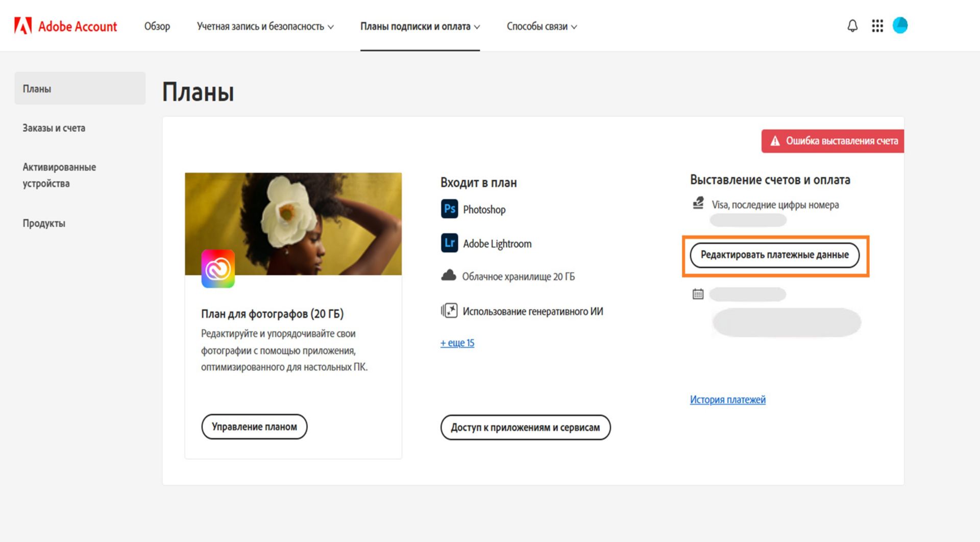Expand the Способы связи dropdown
The width and height of the screenshot is (980, 542).
click(x=542, y=26)
